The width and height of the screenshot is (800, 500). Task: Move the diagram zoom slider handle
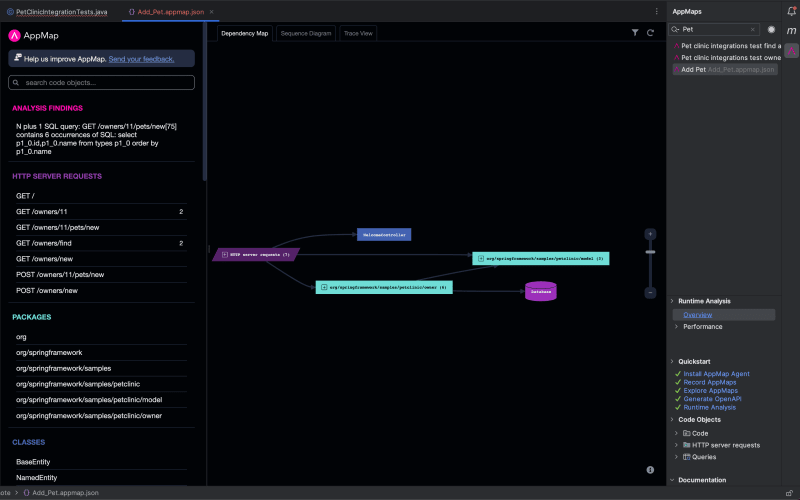(650, 252)
